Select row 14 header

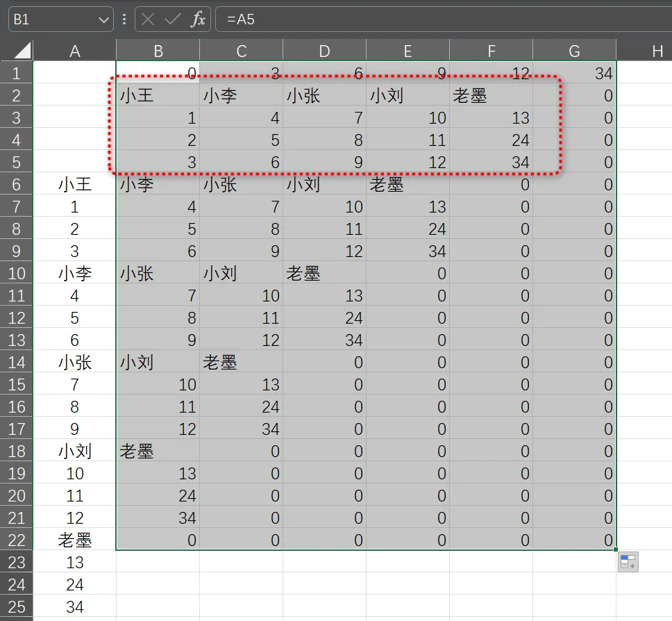16,363
